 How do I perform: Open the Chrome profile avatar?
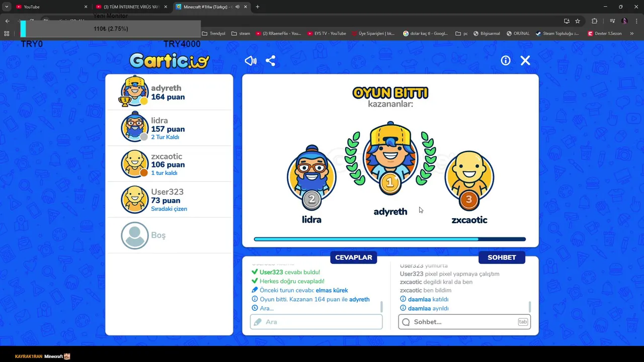(624, 21)
